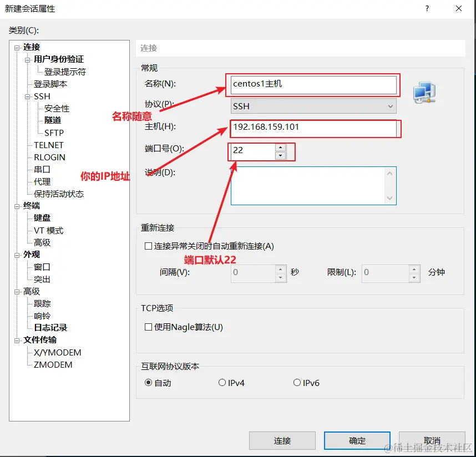Select 跟踪 tree item
The height and width of the screenshot is (457, 476).
[42, 304]
